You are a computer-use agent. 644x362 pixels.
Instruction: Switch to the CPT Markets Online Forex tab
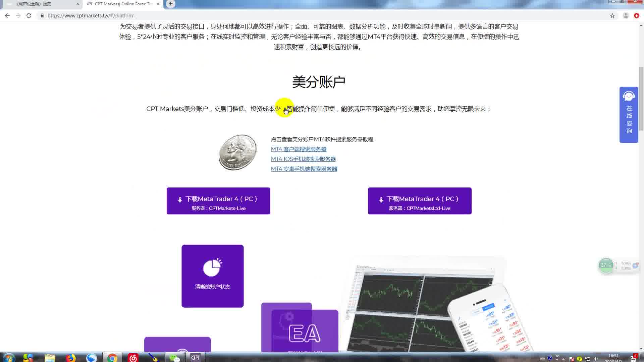pos(122,4)
